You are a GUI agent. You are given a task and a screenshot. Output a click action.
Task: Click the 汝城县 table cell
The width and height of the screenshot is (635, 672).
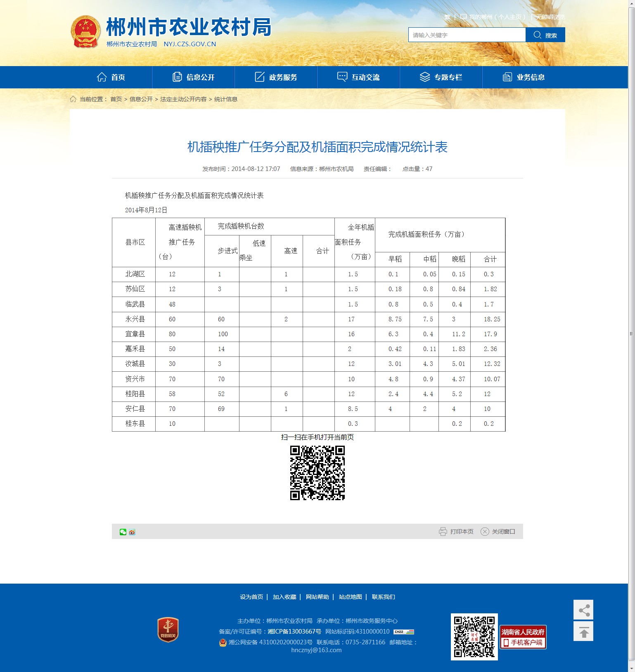click(x=134, y=364)
